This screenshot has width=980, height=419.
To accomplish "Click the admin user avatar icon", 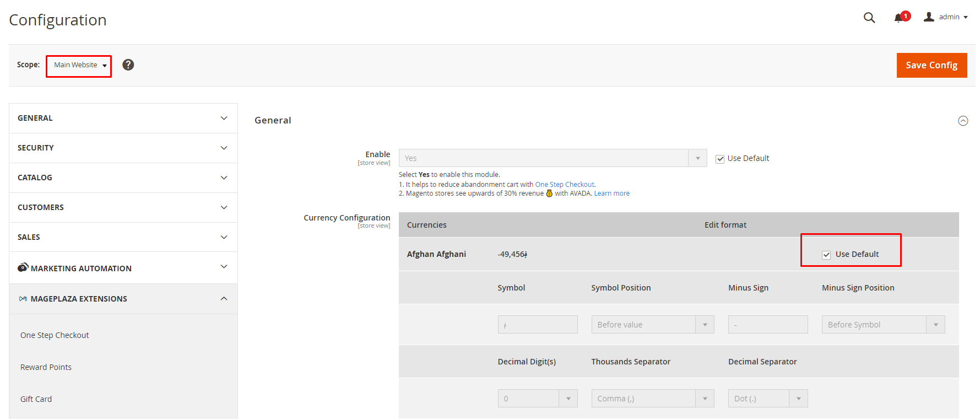I will point(929,17).
